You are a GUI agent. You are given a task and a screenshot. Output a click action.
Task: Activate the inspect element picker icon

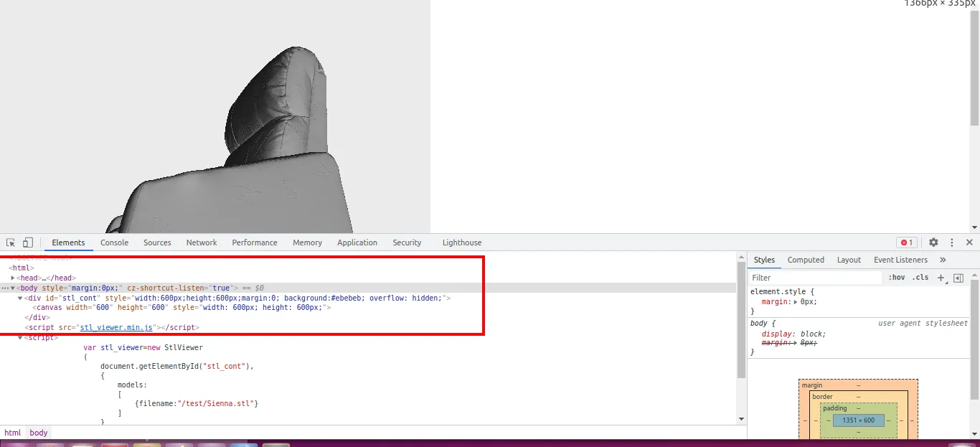[x=11, y=243]
